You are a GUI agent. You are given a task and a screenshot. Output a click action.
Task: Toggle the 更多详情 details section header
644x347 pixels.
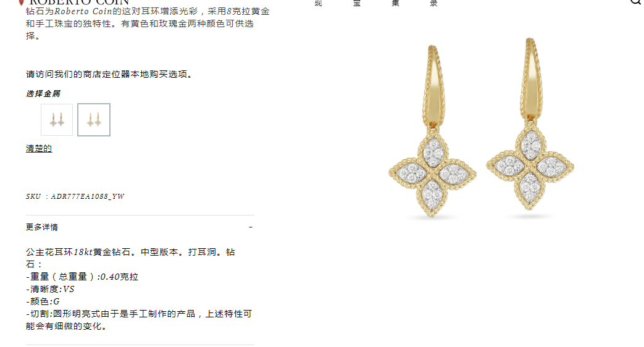(x=140, y=227)
